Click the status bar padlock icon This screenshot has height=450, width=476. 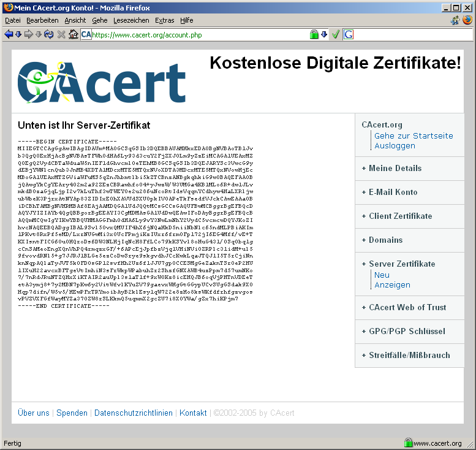click(x=408, y=443)
